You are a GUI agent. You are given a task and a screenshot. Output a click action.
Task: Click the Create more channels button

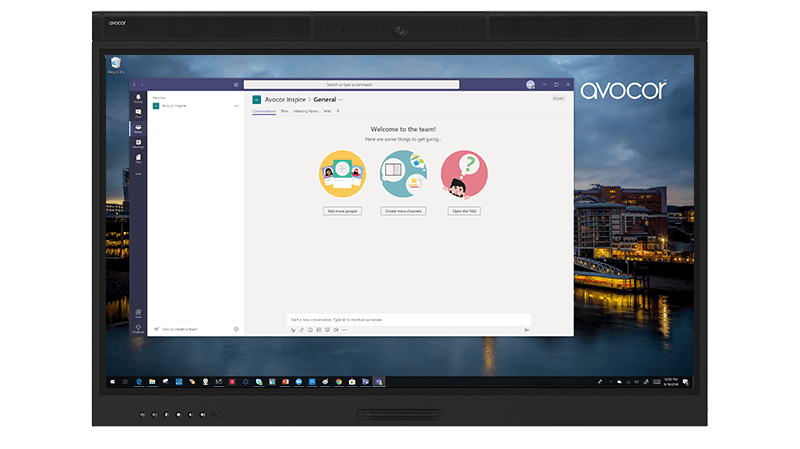[x=403, y=211]
